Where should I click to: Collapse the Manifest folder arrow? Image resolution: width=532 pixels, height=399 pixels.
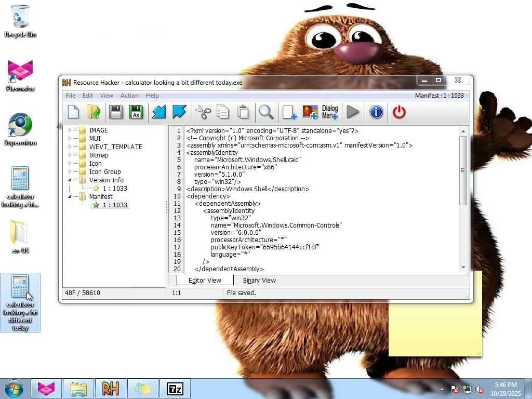(70, 196)
